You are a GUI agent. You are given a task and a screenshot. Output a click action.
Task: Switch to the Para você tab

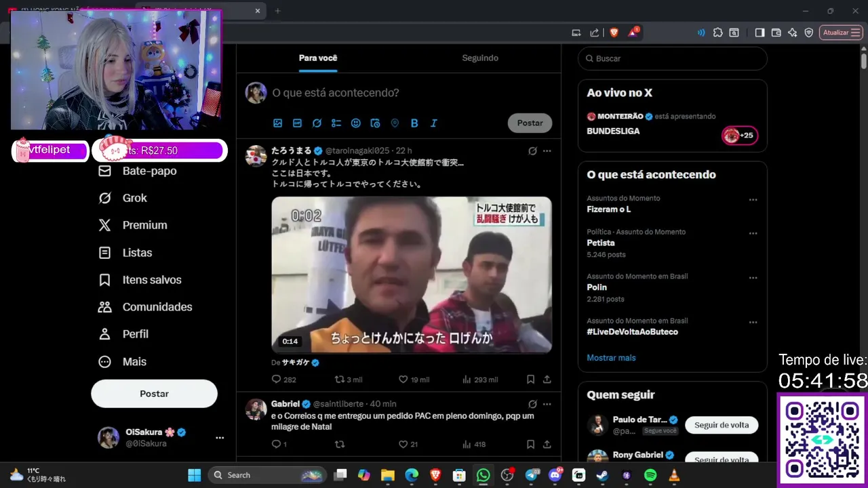pos(318,58)
